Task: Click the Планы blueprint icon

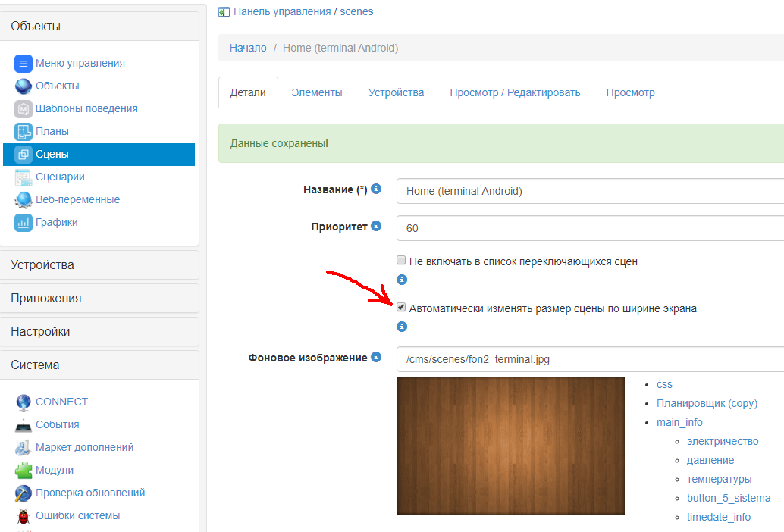Action: pos(24,131)
